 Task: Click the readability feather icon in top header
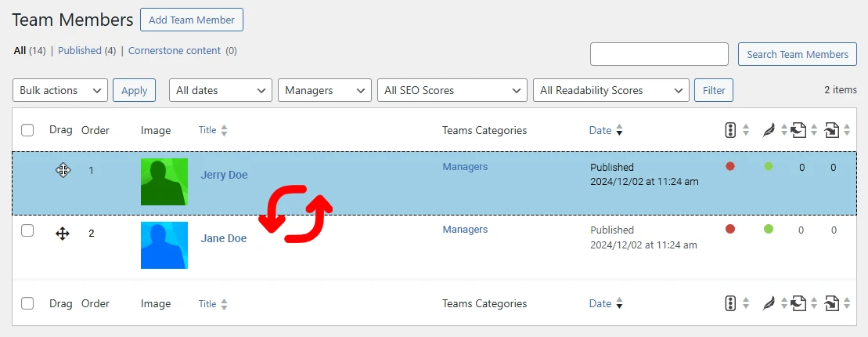click(x=769, y=131)
